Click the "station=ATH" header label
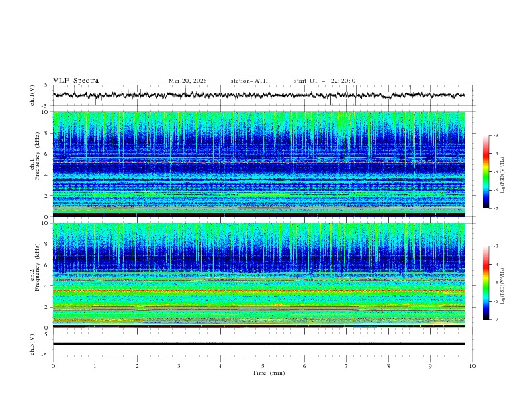Screen dimensions: 532x411 pos(249,81)
